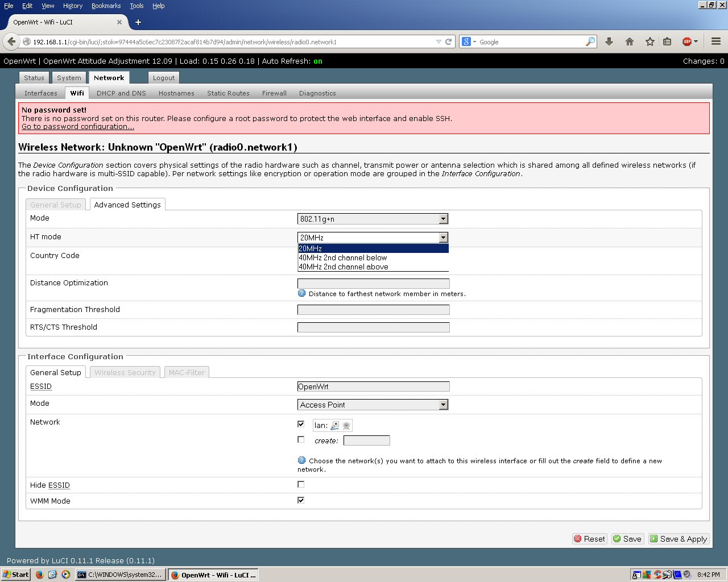Image resolution: width=728 pixels, height=582 pixels.
Task: Toggle the lan network checkbox
Action: pos(301,424)
